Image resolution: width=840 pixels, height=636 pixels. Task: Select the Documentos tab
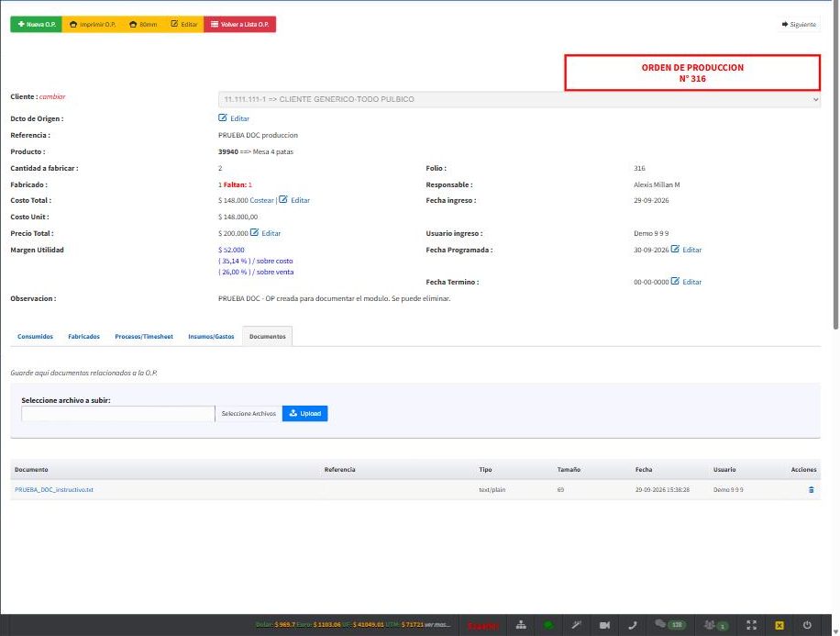coord(268,336)
